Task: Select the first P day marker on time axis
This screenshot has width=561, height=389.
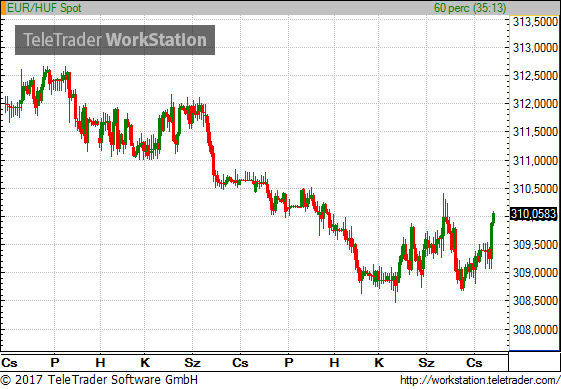Action: click(55, 363)
